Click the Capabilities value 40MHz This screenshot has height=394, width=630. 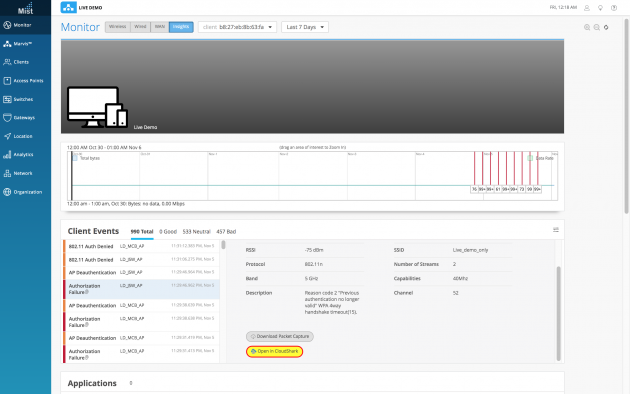[460, 278]
